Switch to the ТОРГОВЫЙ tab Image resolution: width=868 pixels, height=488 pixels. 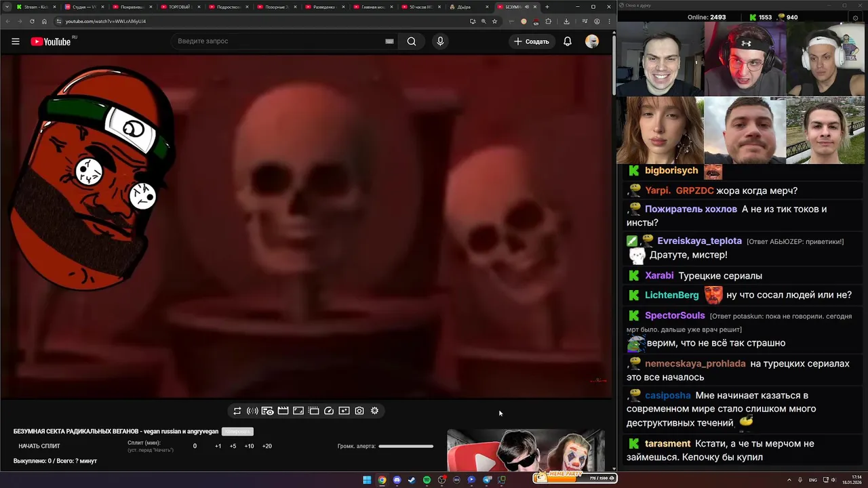point(179,7)
